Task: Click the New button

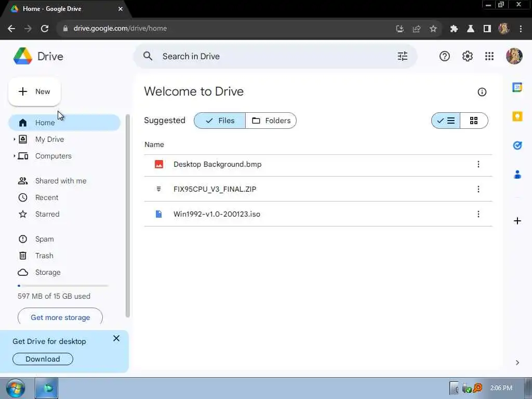Action: coord(34,91)
